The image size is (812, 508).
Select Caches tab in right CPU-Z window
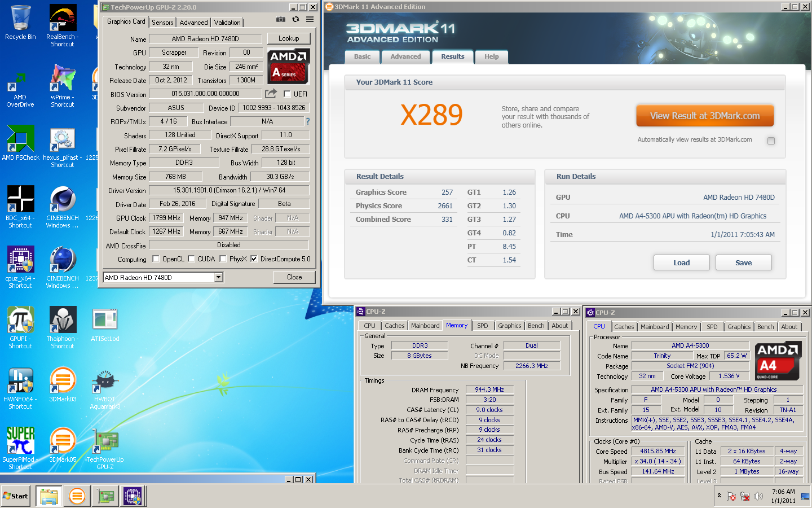point(624,327)
